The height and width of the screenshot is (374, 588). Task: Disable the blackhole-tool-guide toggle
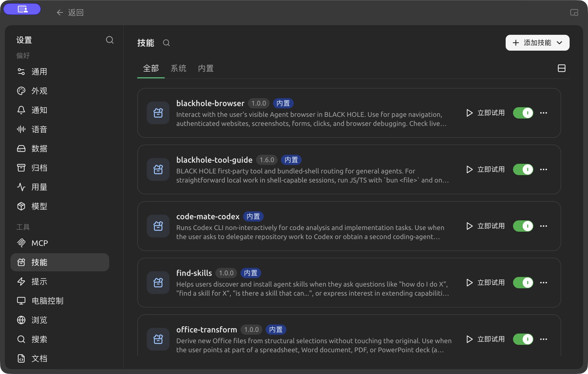523,169
